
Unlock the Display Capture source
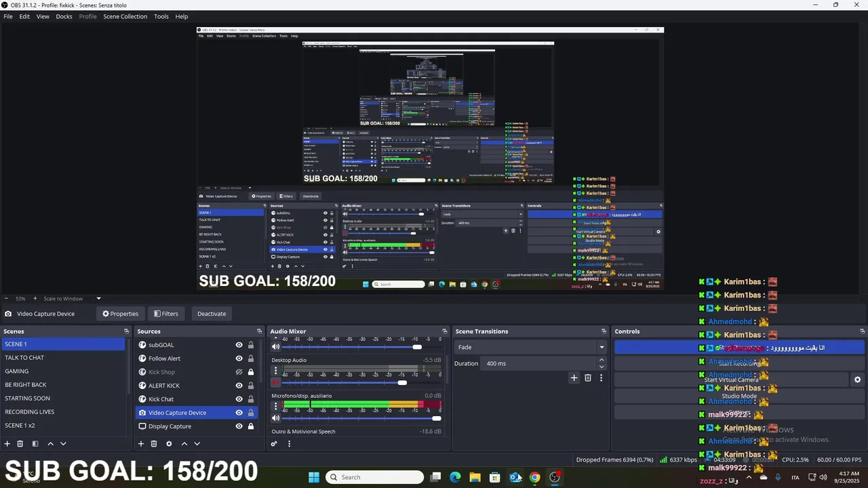[250, 426]
